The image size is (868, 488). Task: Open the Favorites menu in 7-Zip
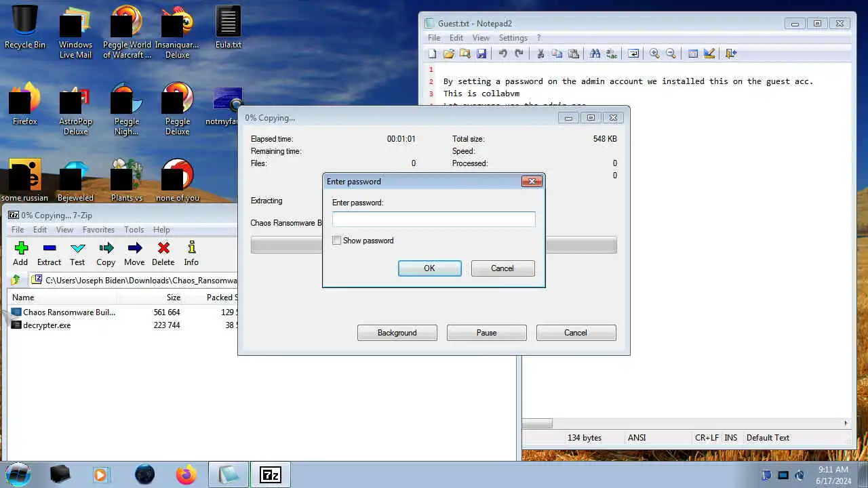pyautogui.click(x=98, y=230)
